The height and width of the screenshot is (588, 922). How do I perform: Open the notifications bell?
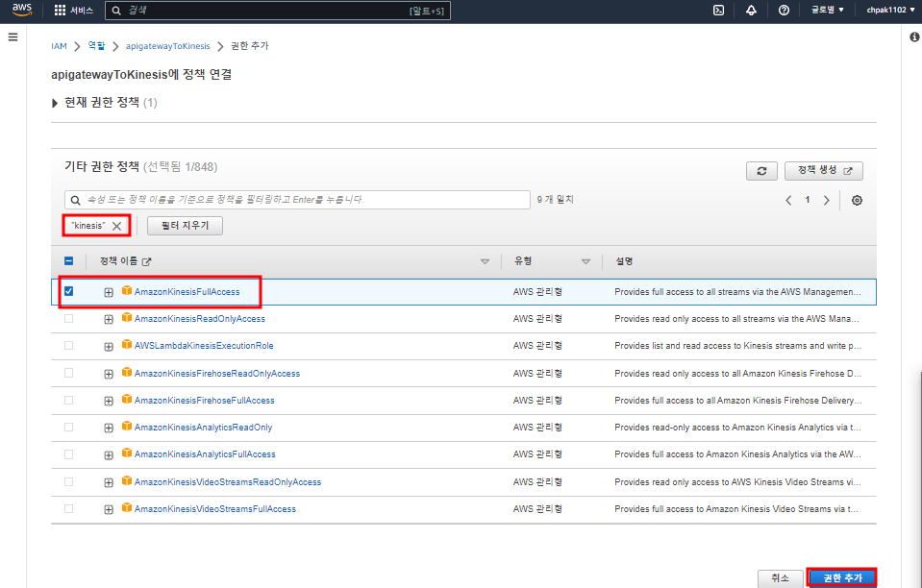tap(751, 10)
